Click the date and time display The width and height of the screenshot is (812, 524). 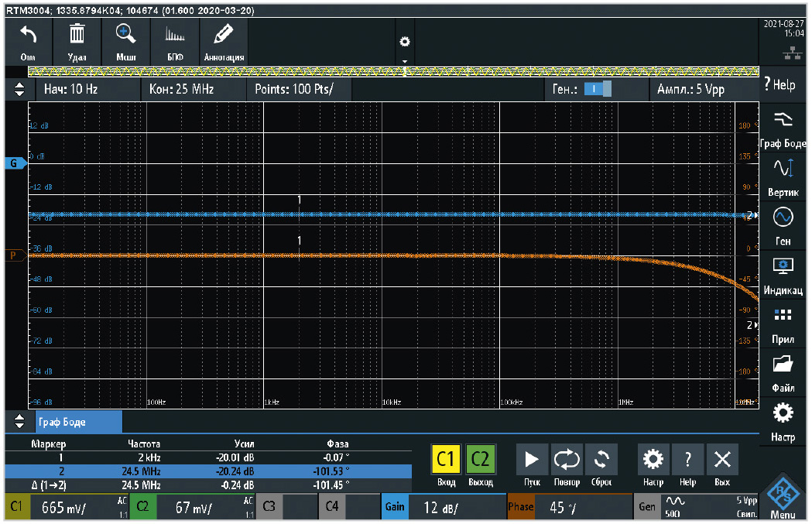coord(784,29)
